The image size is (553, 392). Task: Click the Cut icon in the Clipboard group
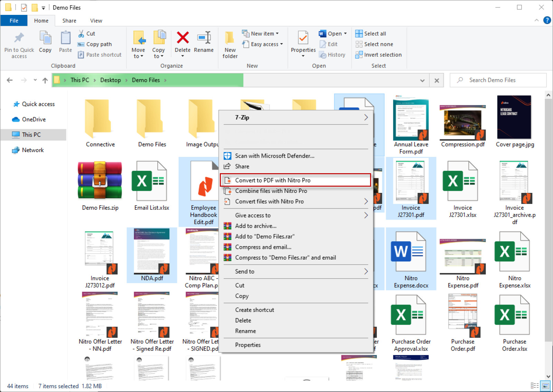pos(82,33)
